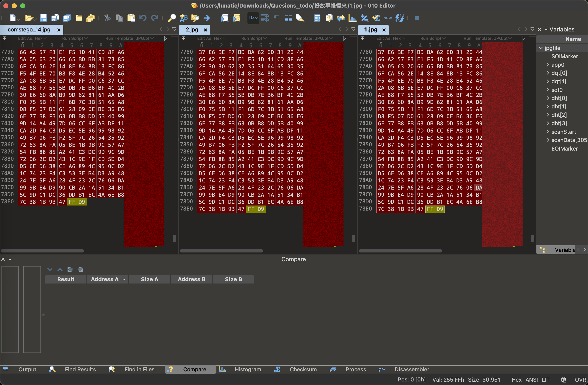Image resolution: width=588 pixels, height=385 pixels.
Task: Toggle the show whitespace pilcrow icon
Action: (276, 18)
